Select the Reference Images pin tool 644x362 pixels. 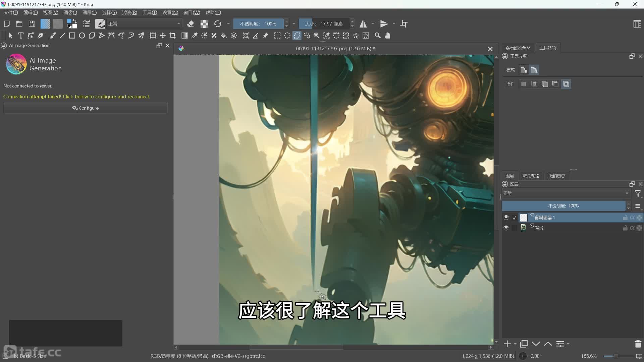(266, 36)
